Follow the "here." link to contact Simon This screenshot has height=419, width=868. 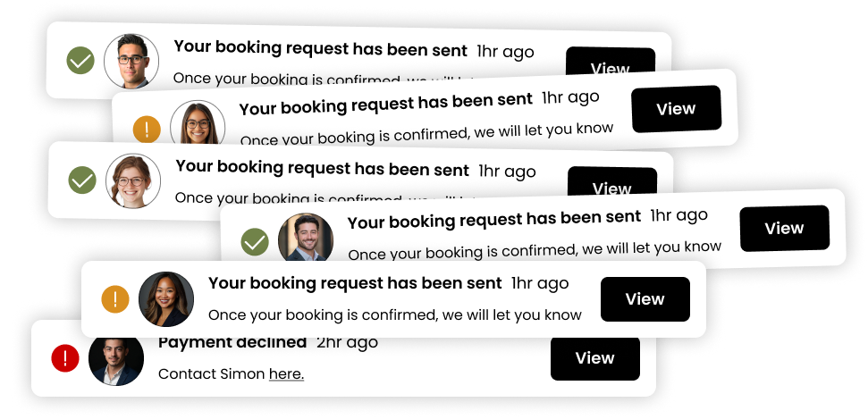click(x=286, y=374)
